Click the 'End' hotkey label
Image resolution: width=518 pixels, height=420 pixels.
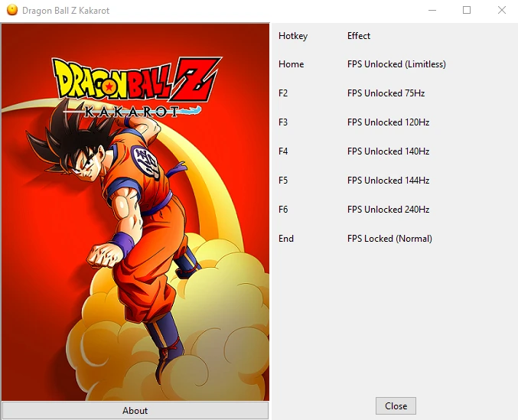(x=286, y=239)
